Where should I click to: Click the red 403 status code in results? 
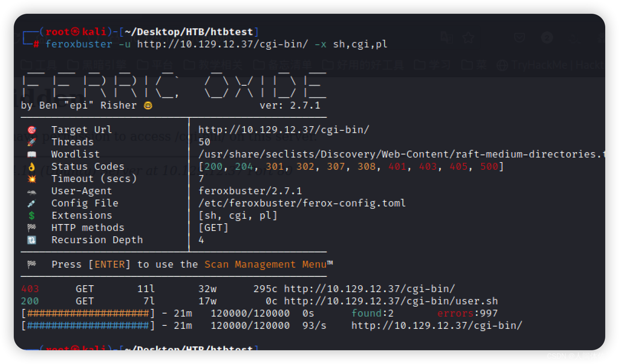30,289
